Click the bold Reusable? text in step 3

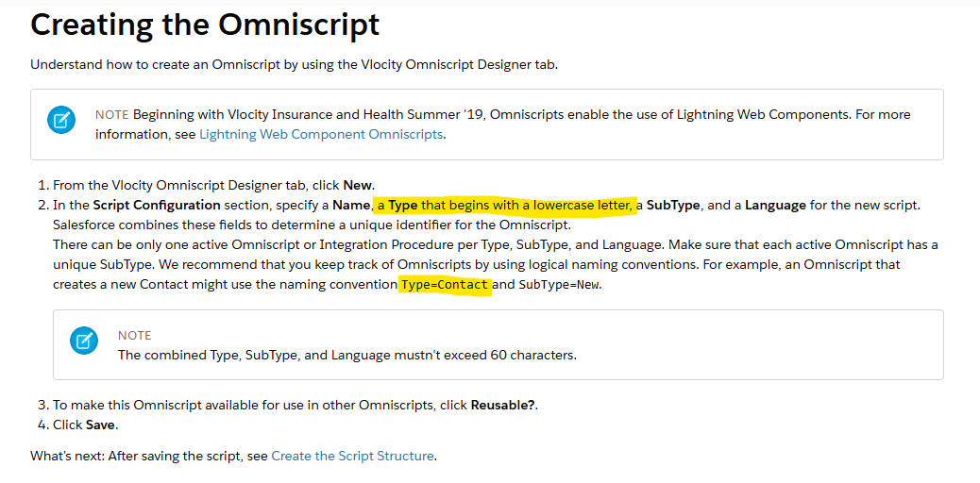pos(503,405)
